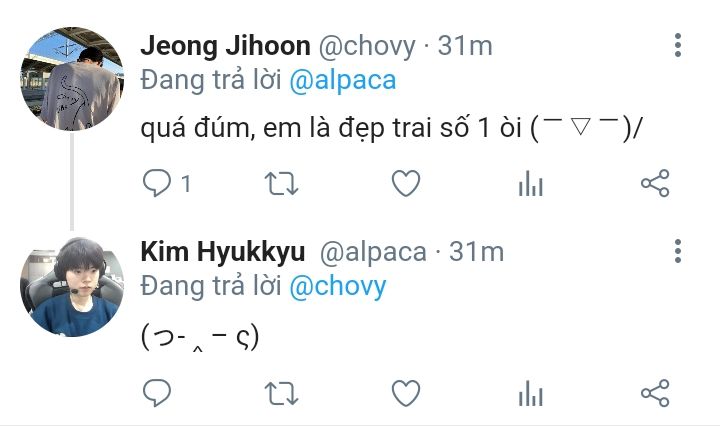Screen dimensions: 720x426
Task: Share Jeong Jihoon's tweet
Action: [655, 183]
